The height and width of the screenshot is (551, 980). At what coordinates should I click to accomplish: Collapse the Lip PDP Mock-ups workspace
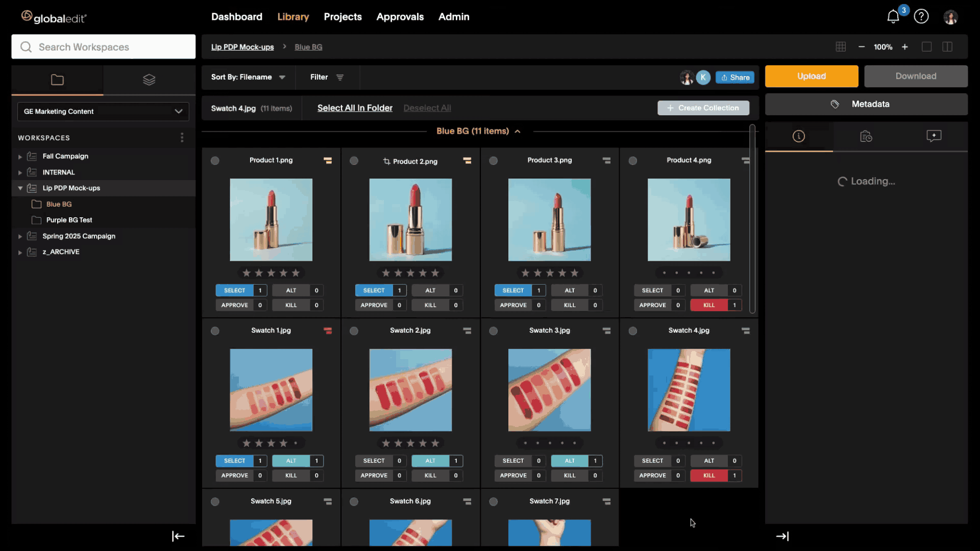[x=20, y=189]
